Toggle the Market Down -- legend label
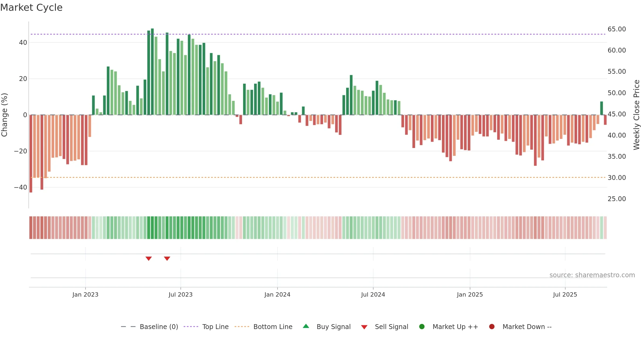Screen dimensions: 644x362 pyautogui.click(x=527, y=327)
